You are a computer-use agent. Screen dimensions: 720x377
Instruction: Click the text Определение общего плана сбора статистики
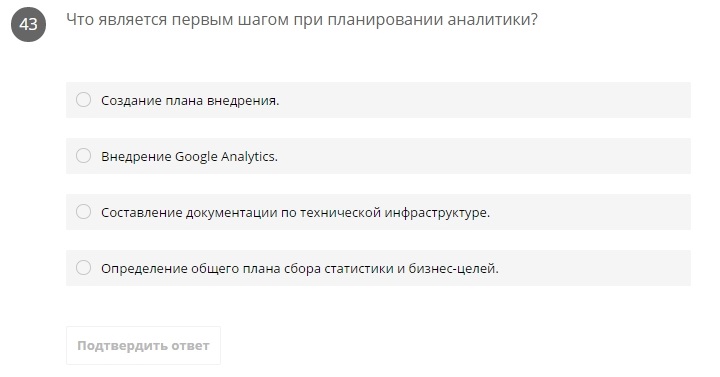(x=247, y=269)
